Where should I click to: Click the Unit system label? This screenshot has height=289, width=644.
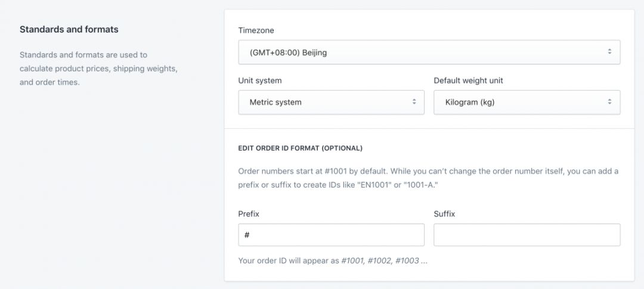coord(260,80)
